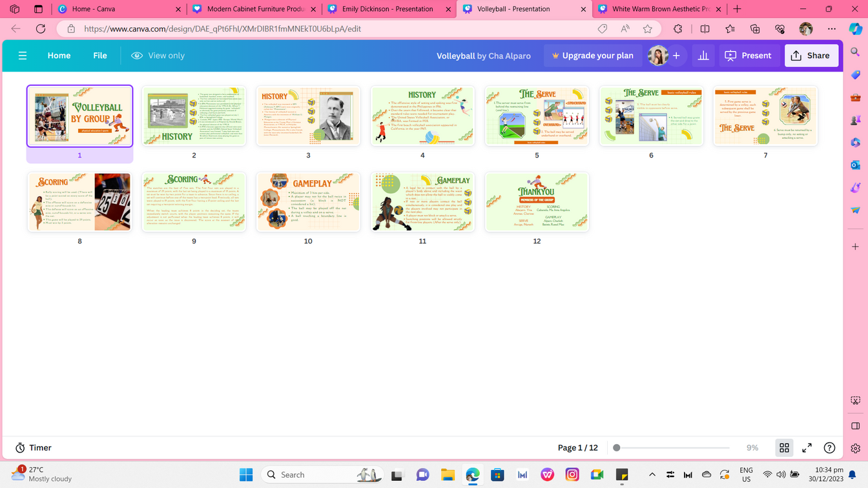This screenshot has height=488, width=868.
Task: Expand the system tray hidden icons chevron
Action: [652, 474]
